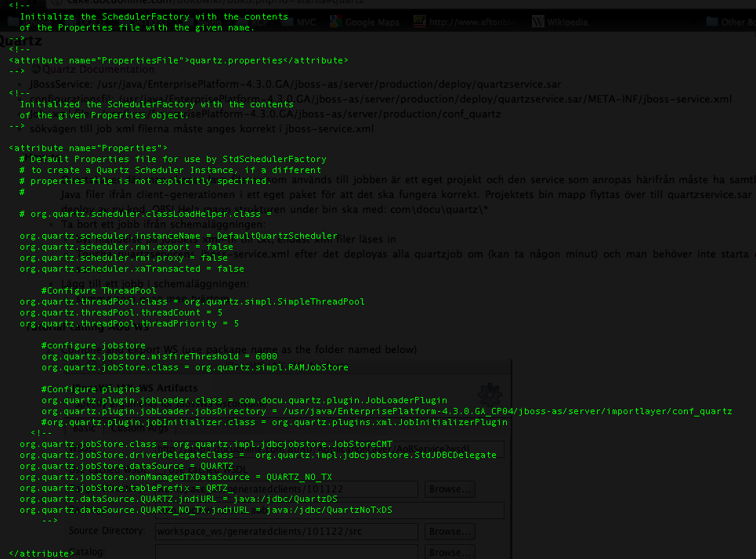
Task: Click the Quartz page heading
Action: 25,41
